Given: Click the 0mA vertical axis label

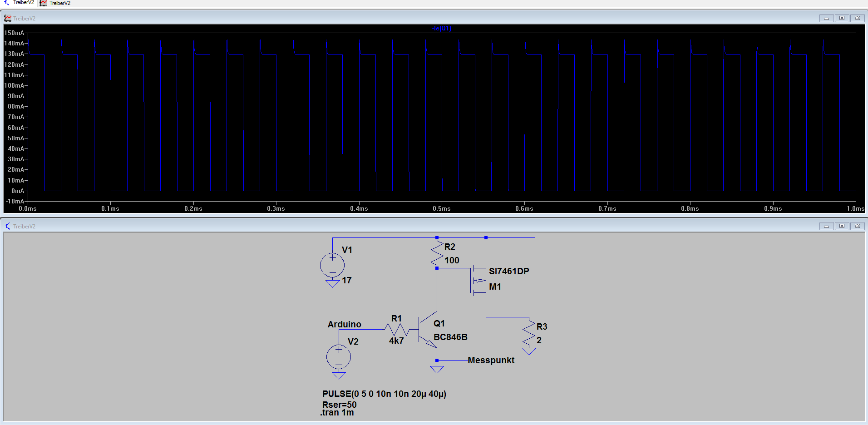Looking at the screenshot, I should pos(18,191).
